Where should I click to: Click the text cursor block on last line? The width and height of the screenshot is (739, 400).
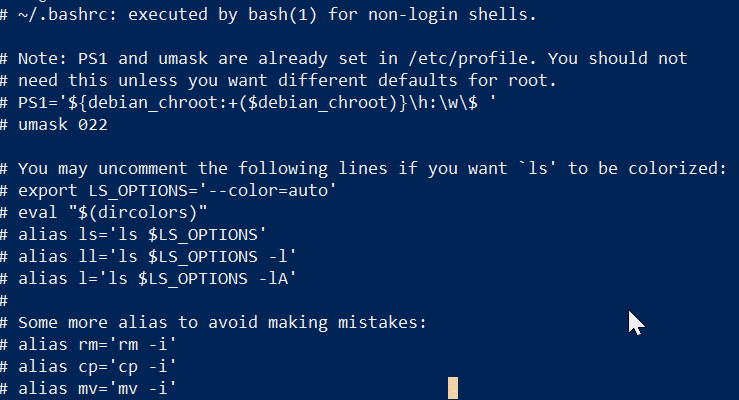pos(453,388)
